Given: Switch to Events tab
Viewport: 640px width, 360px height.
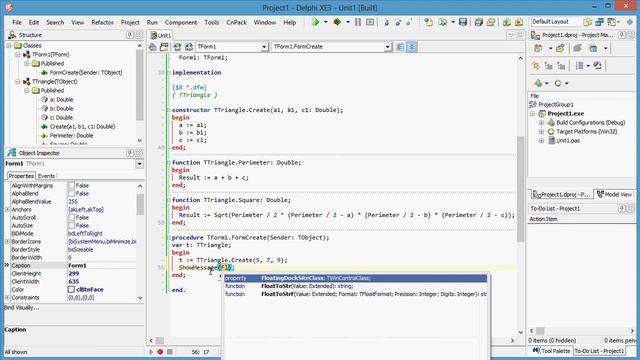Looking at the screenshot, I should (46, 176).
